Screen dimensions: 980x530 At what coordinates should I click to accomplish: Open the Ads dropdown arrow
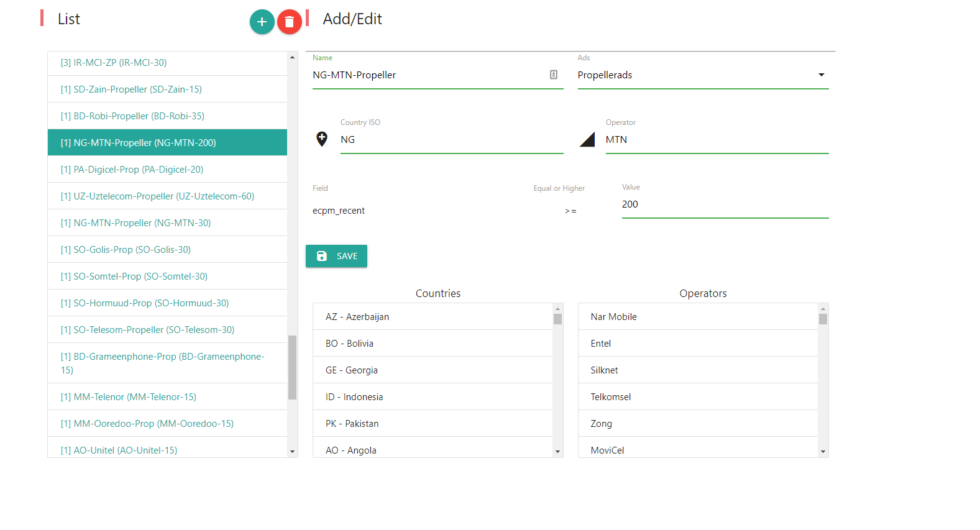[x=821, y=75]
